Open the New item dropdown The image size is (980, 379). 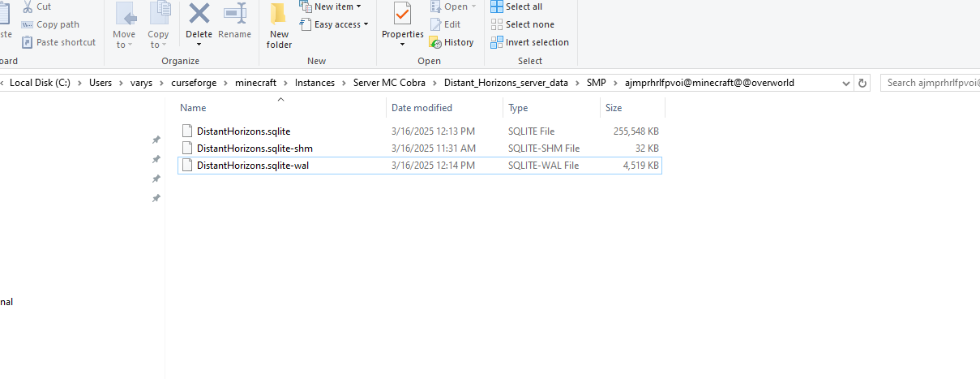[x=331, y=6]
